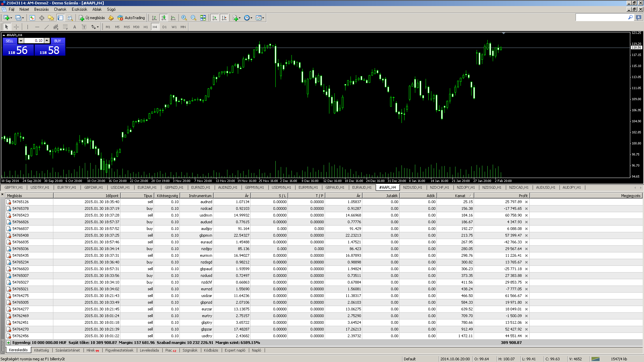Click the Zoom Out magnifier icon
Screen dimensions: 644x362
pyautogui.click(x=194, y=18)
